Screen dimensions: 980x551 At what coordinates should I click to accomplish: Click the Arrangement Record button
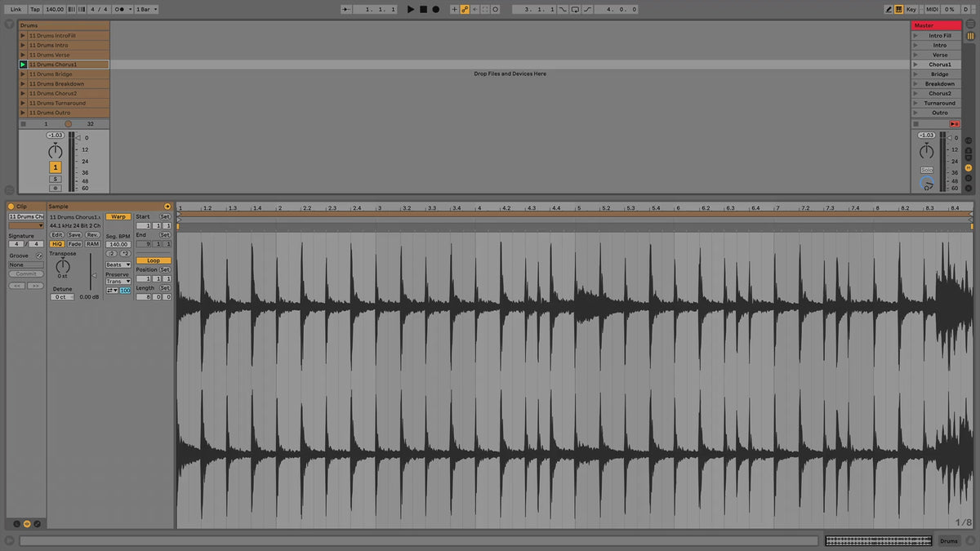(x=435, y=9)
